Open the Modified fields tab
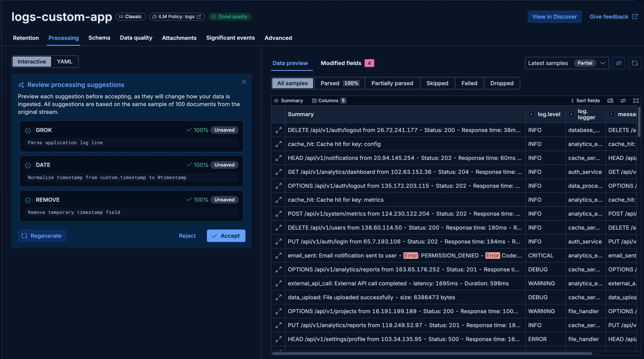 point(341,63)
